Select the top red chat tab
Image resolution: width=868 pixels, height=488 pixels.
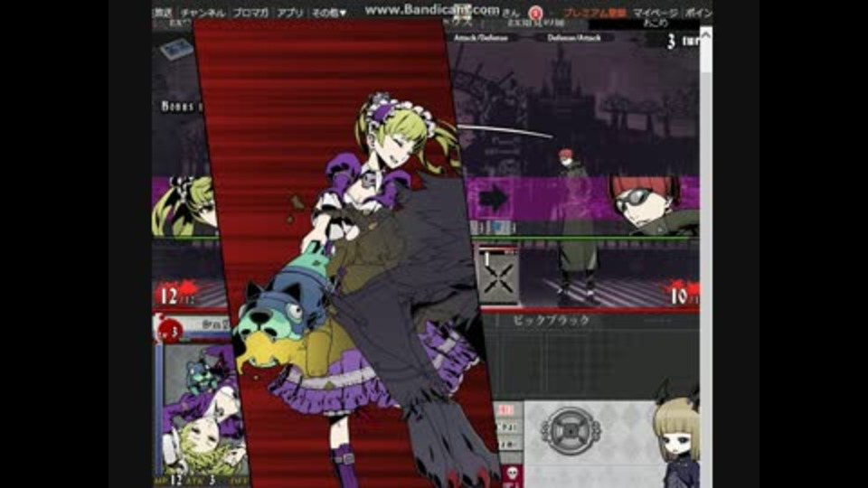pyautogui.click(x=508, y=410)
